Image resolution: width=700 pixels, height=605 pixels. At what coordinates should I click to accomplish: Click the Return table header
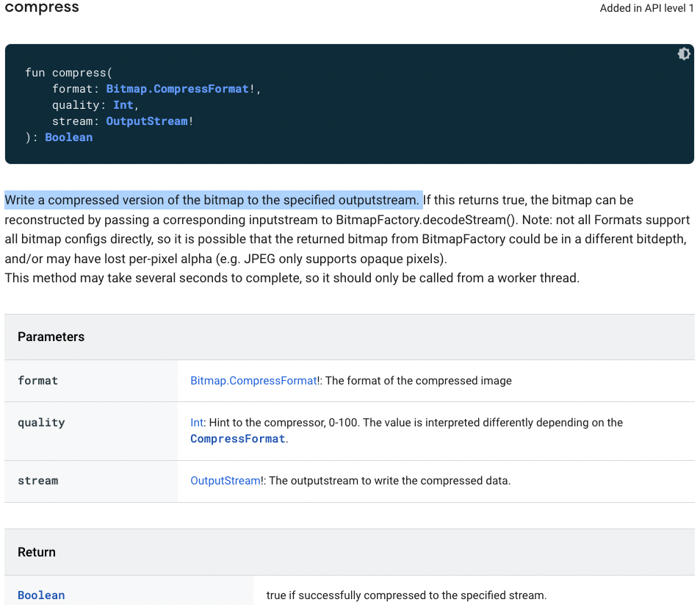(x=37, y=552)
